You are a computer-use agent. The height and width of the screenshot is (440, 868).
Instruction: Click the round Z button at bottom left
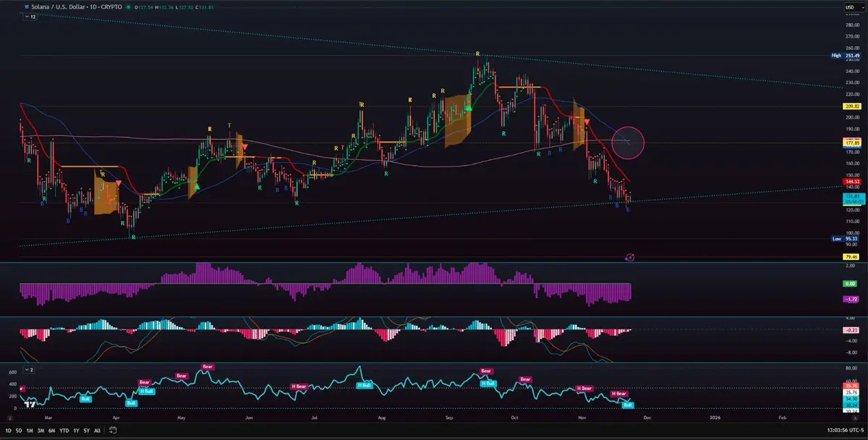tap(10, 418)
